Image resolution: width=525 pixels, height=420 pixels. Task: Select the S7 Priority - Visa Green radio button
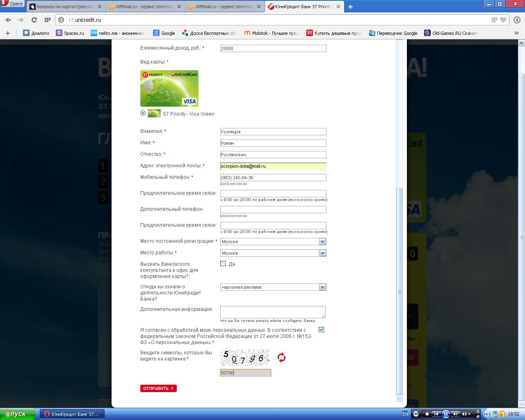click(x=143, y=113)
